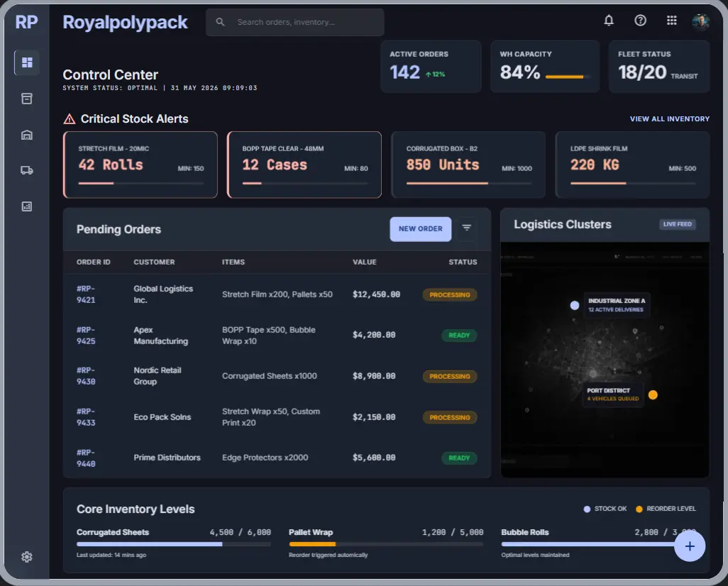728x586 pixels.
Task: Click the Royalpolypack brand title
Action: [125, 22]
